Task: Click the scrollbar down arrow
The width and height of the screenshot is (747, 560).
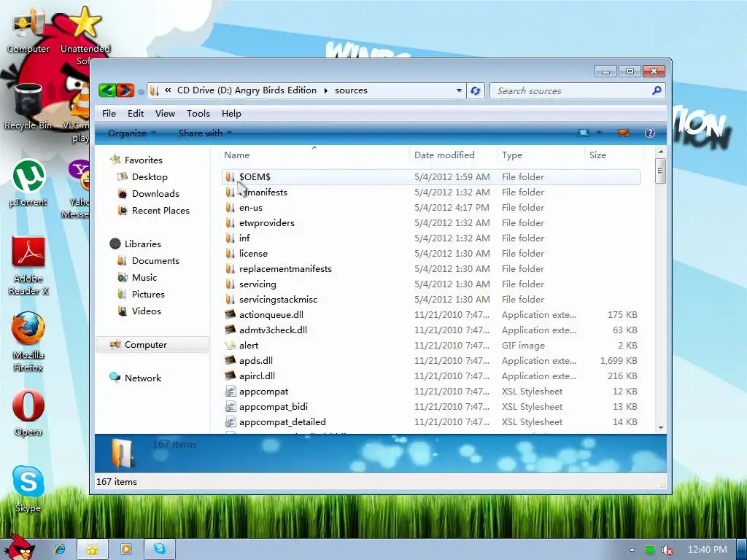Action: tap(660, 427)
